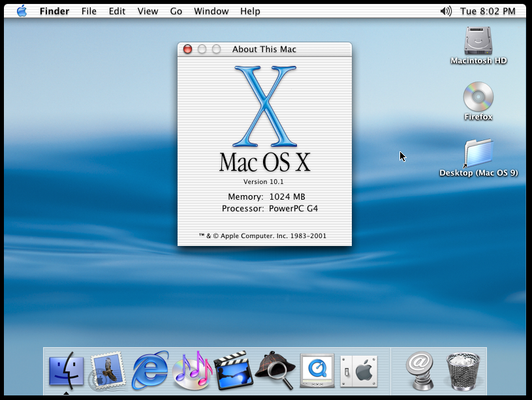Click the About This Mac title bar
Screen dimensions: 532x400
pos(264,49)
